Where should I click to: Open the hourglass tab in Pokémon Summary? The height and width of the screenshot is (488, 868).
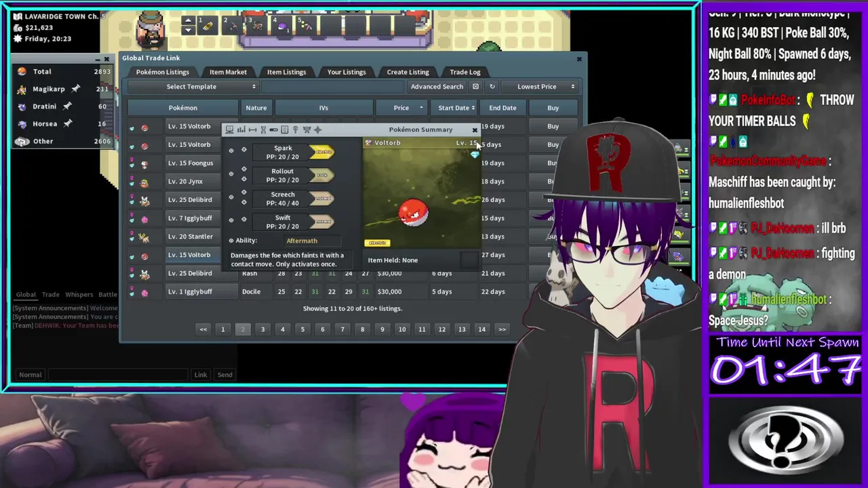point(263,129)
